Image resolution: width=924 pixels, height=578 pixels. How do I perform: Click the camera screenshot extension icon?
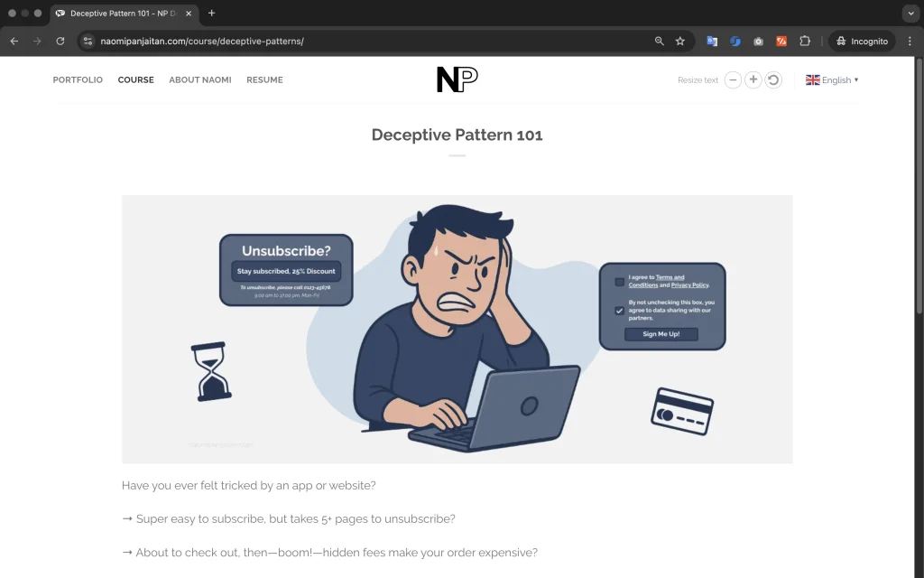point(759,42)
